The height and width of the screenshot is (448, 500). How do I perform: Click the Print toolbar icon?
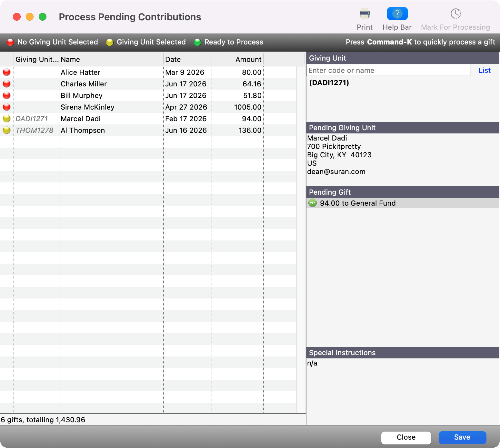point(365,14)
